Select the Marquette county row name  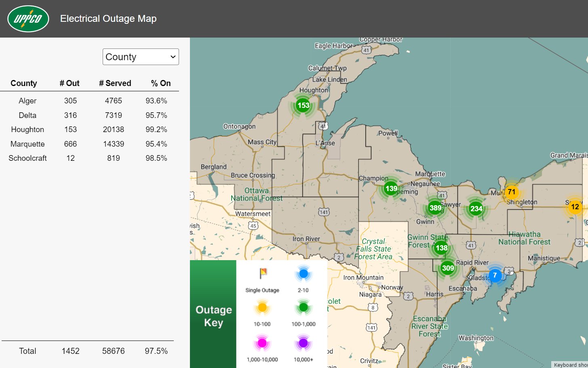tap(27, 144)
